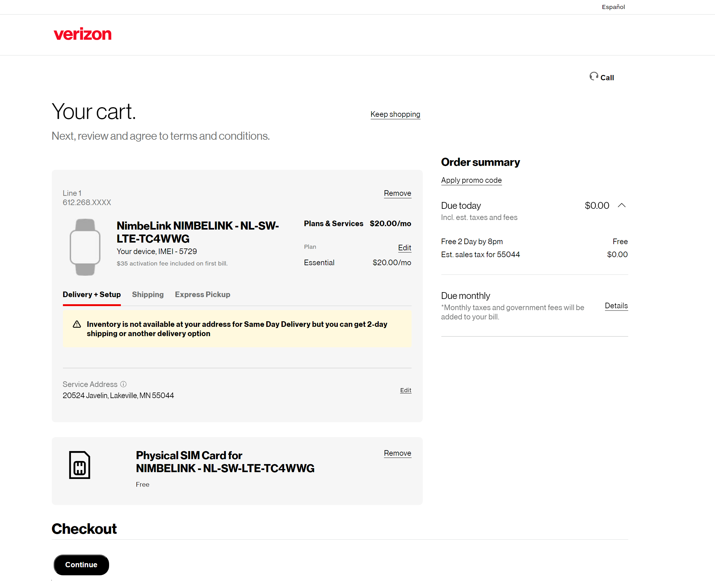Remove Line 1 from the cart

pyautogui.click(x=398, y=193)
